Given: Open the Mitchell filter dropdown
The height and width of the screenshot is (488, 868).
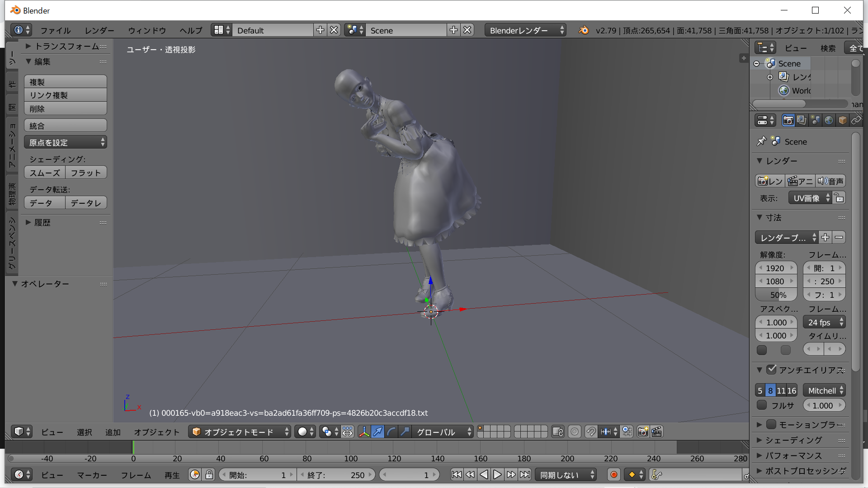Looking at the screenshot, I should click(824, 390).
